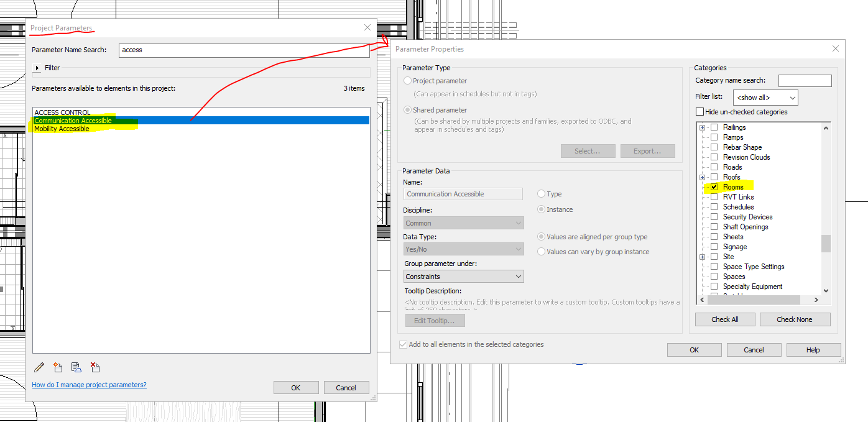Create a new parameter with the new-document icon

[57, 367]
